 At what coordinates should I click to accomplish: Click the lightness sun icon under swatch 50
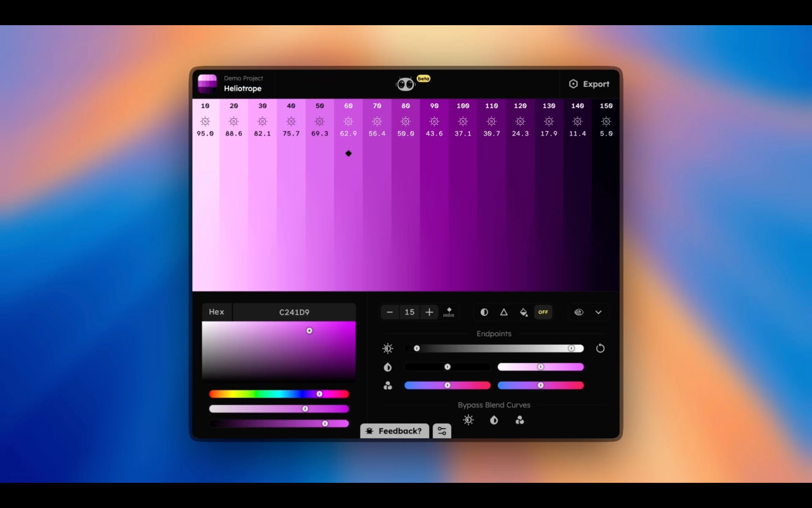(320, 121)
